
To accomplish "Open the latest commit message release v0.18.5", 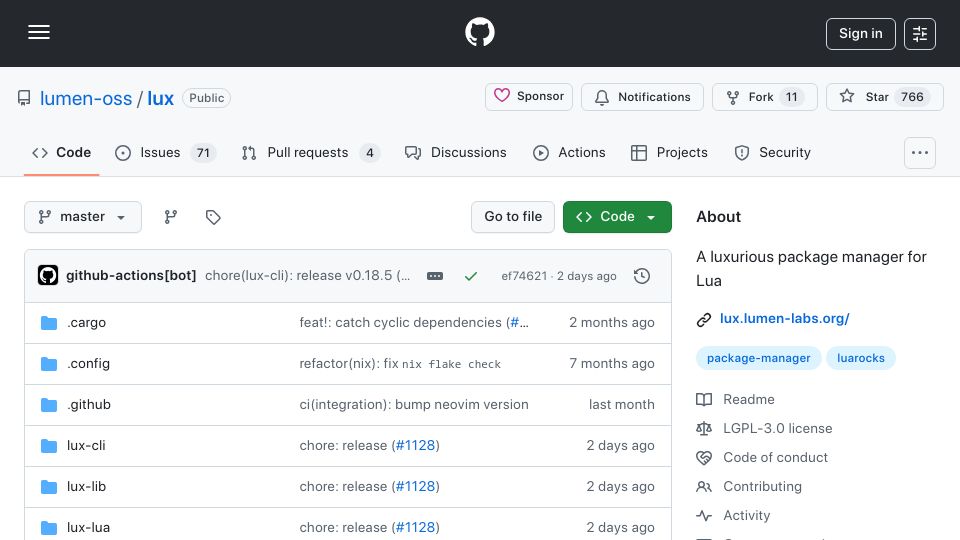I will 307,276.
